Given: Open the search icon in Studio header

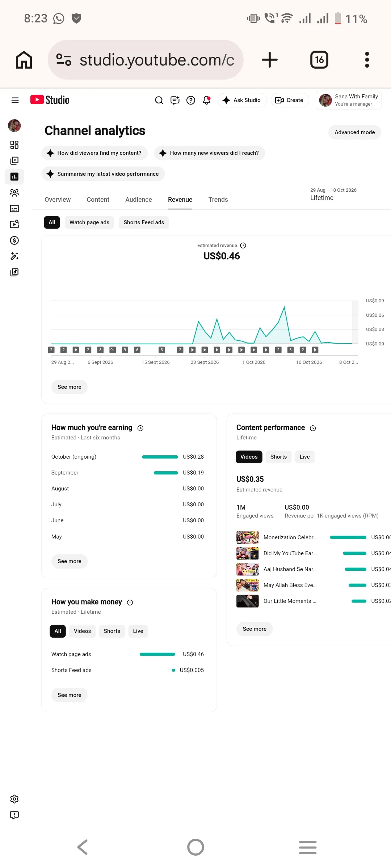Looking at the screenshot, I should point(159,100).
